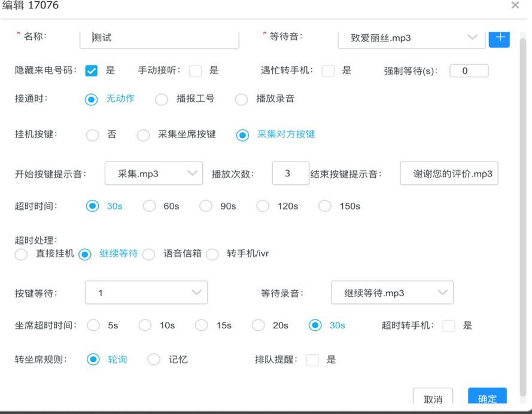Close the 编辑 17076 dialog
Image resolution: width=532 pixels, height=414 pixels.
click(x=515, y=5)
